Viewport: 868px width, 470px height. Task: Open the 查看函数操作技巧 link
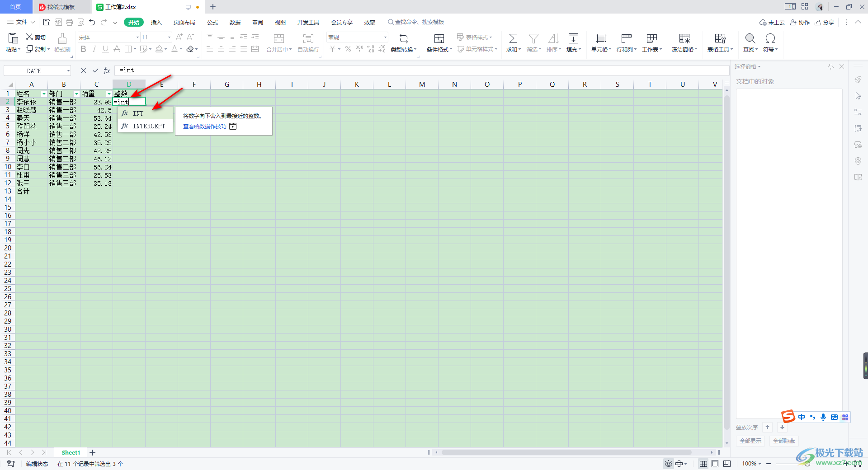pyautogui.click(x=205, y=127)
